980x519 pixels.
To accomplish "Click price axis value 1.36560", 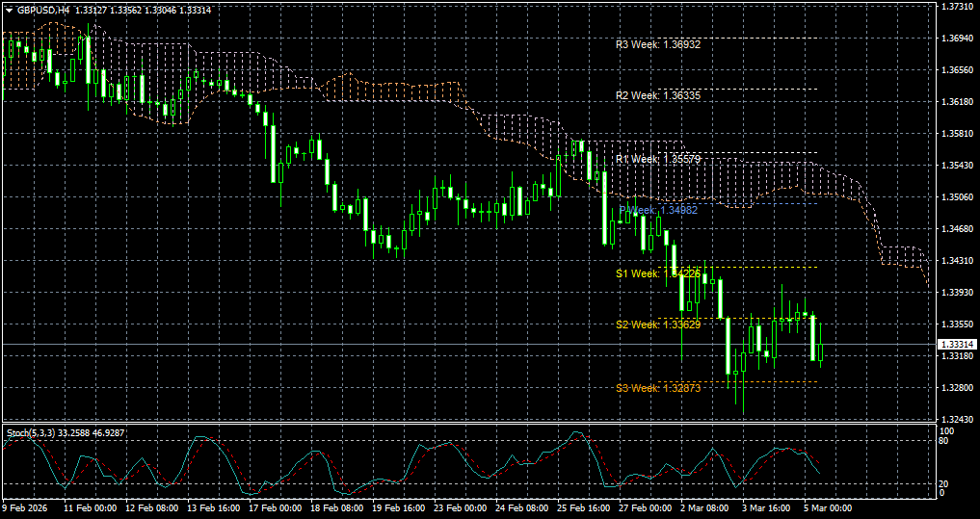I will point(956,70).
